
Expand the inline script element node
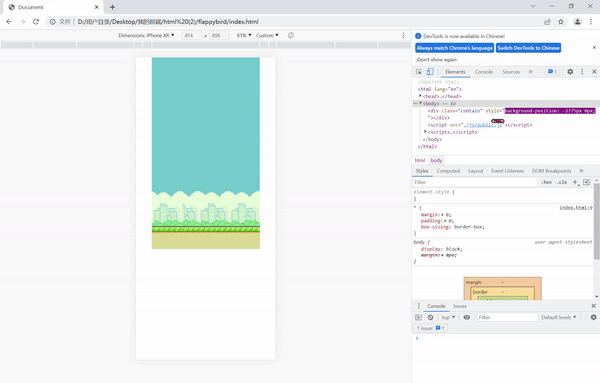425,132
